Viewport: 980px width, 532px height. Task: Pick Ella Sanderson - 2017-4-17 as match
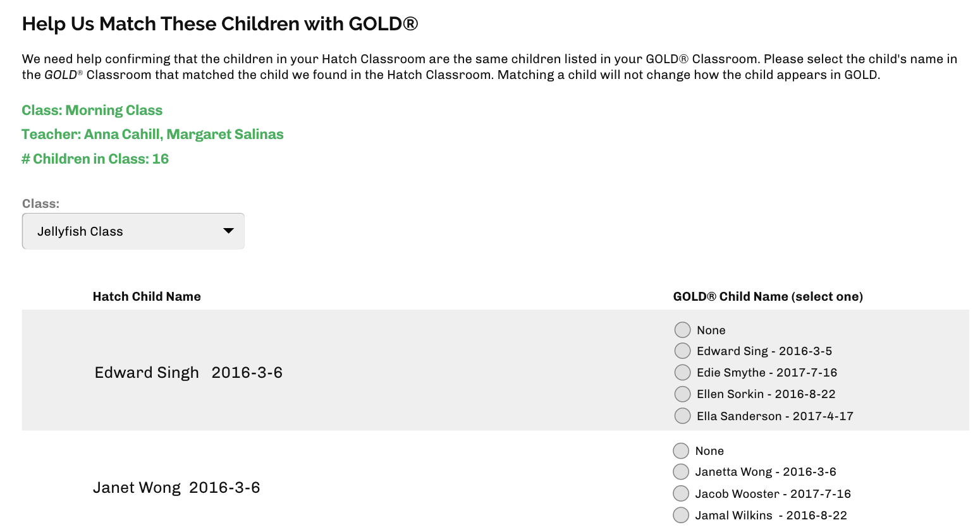click(682, 415)
